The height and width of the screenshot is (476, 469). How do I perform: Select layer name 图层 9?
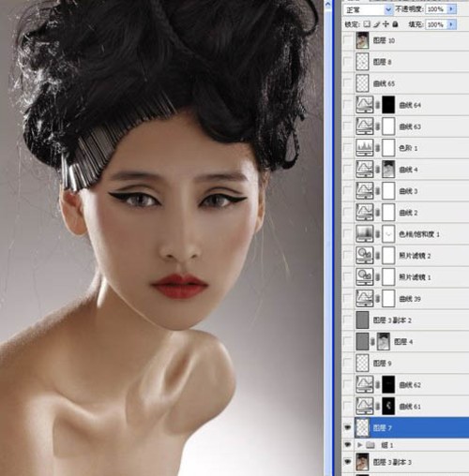pos(382,364)
